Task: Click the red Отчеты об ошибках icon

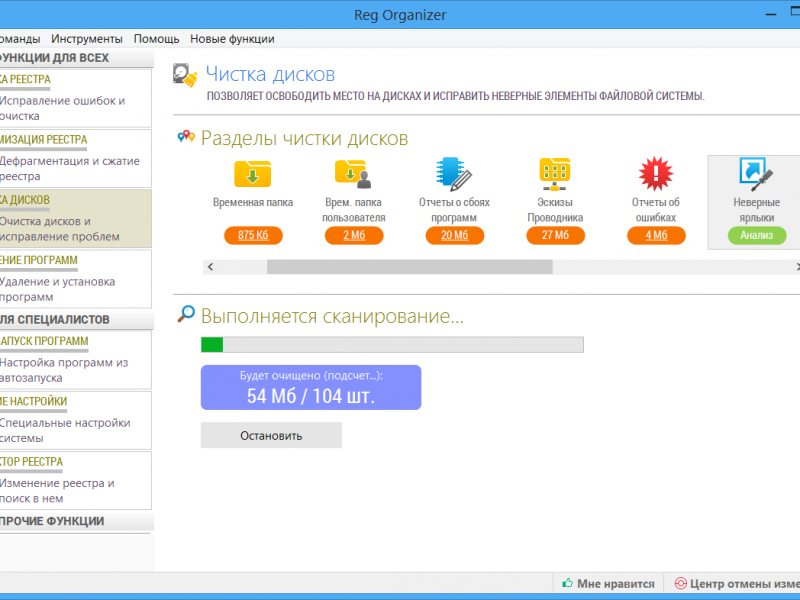Action: [656, 173]
